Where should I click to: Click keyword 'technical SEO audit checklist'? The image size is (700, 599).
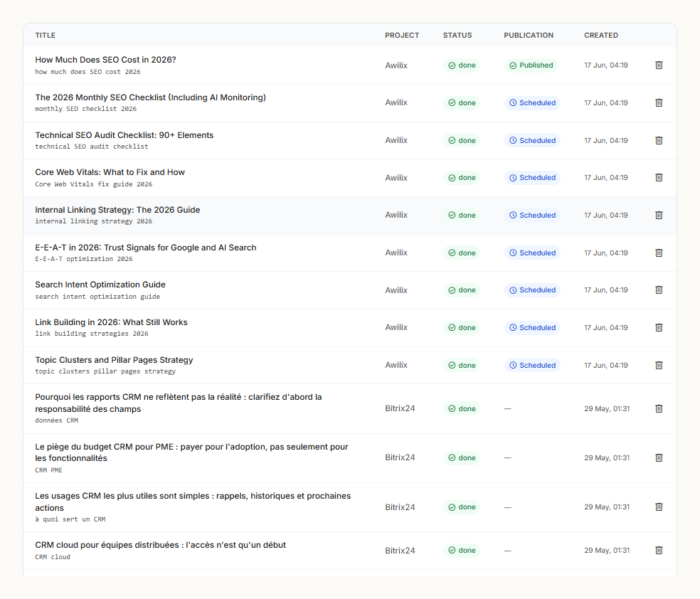click(92, 147)
